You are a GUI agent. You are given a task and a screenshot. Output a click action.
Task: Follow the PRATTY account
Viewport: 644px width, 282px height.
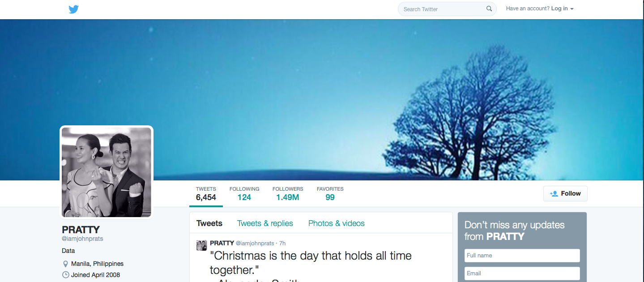(x=565, y=193)
